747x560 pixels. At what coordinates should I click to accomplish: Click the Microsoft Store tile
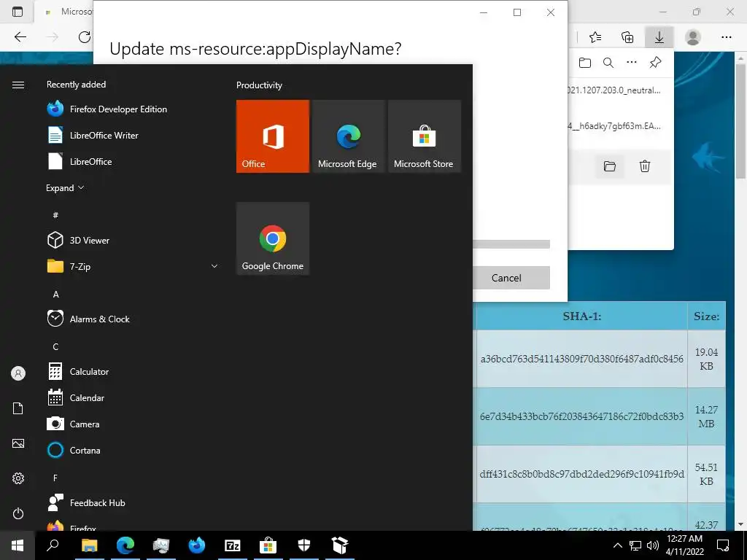tap(425, 136)
